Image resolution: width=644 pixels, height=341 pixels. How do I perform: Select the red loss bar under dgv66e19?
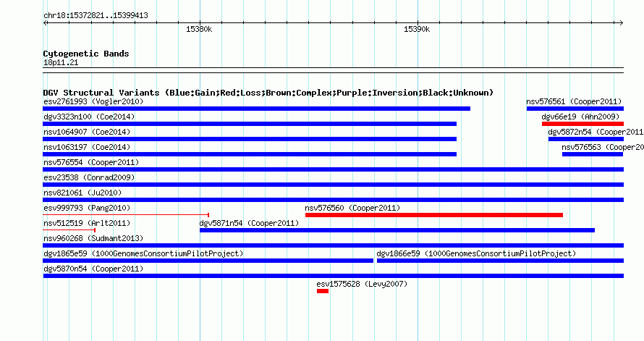pyautogui.click(x=582, y=124)
